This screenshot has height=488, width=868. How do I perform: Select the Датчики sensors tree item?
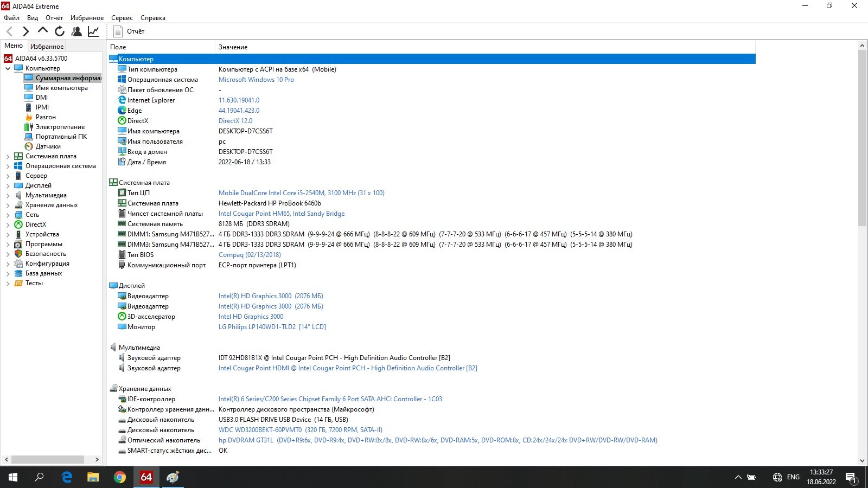[x=48, y=146]
